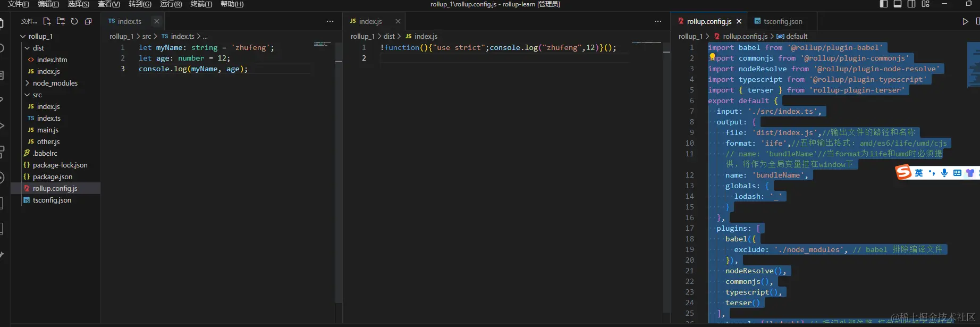Run the rollup.config.js file with play button
The image size is (980, 327).
pyautogui.click(x=966, y=21)
